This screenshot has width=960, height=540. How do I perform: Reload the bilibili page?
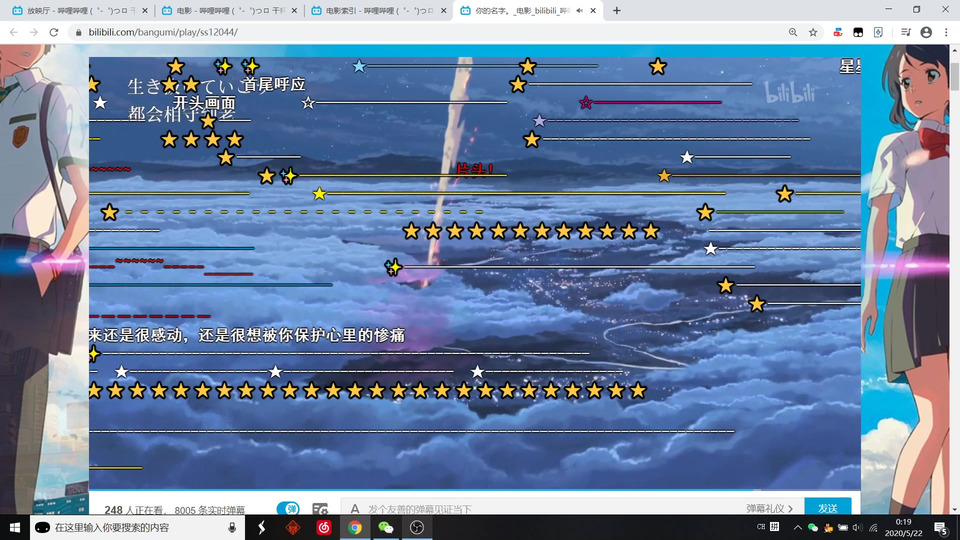tap(54, 32)
